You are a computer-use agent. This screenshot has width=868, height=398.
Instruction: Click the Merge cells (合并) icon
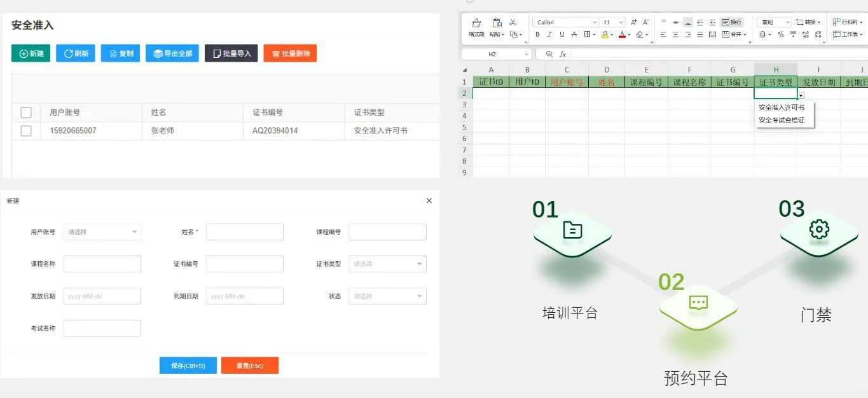pyautogui.click(x=733, y=34)
